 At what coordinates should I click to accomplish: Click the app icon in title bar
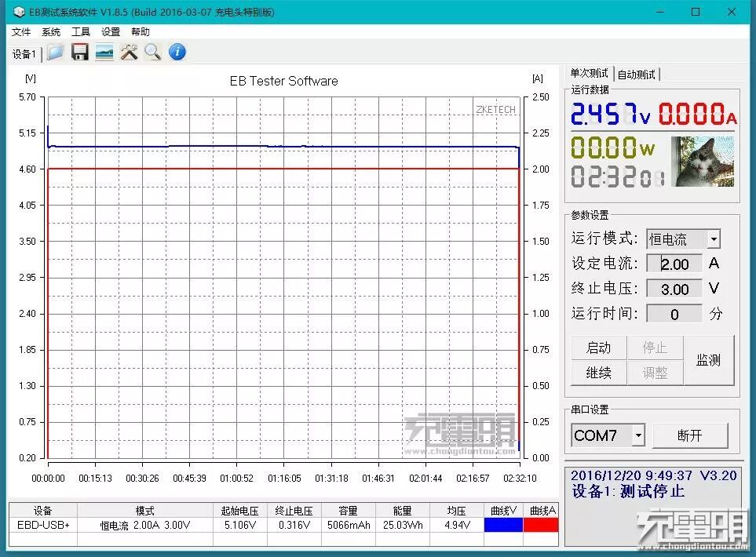(18, 12)
